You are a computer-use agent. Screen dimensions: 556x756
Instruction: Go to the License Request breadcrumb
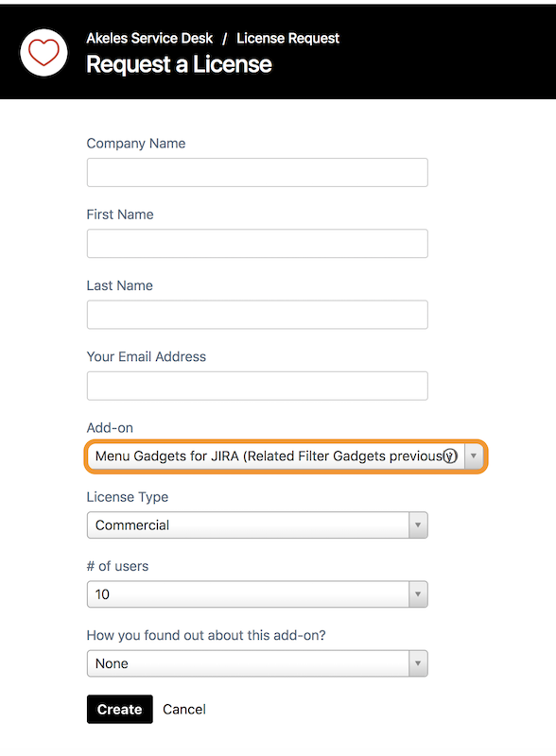point(287,38)
